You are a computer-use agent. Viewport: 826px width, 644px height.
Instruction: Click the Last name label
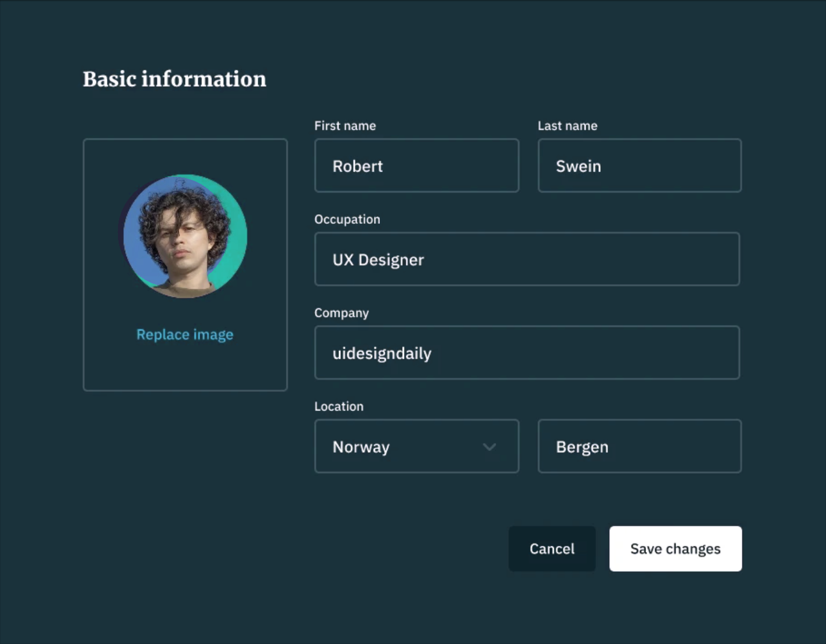coord(567,126)
